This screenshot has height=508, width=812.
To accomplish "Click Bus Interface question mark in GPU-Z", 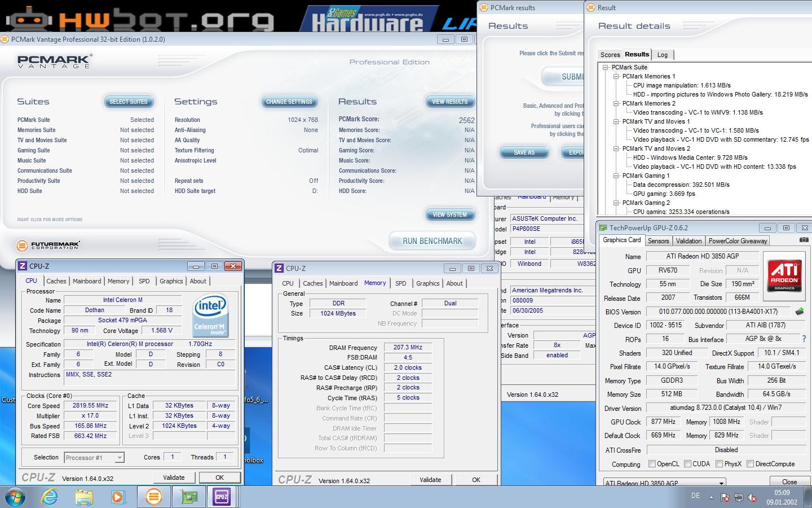I will 804,339.
